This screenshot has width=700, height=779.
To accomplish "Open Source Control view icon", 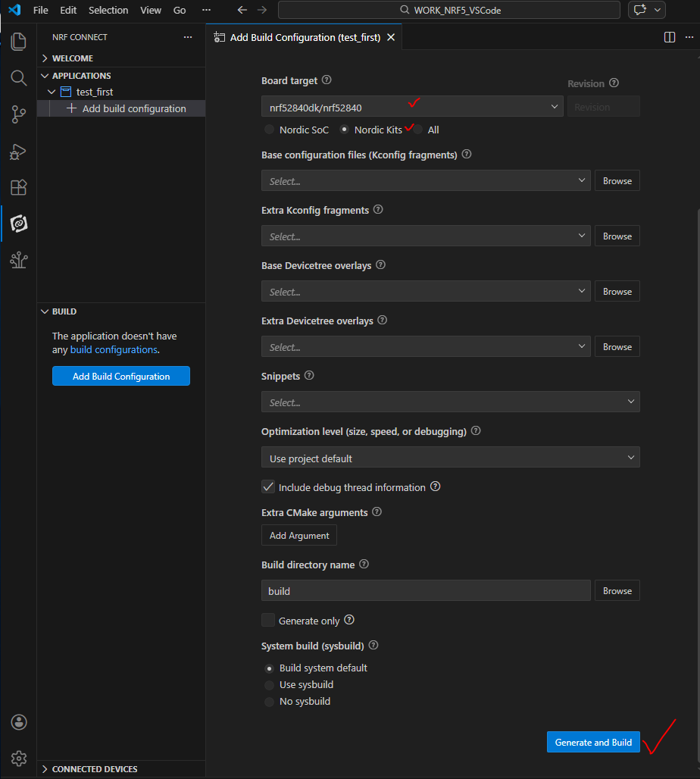I will pos(18,114).
